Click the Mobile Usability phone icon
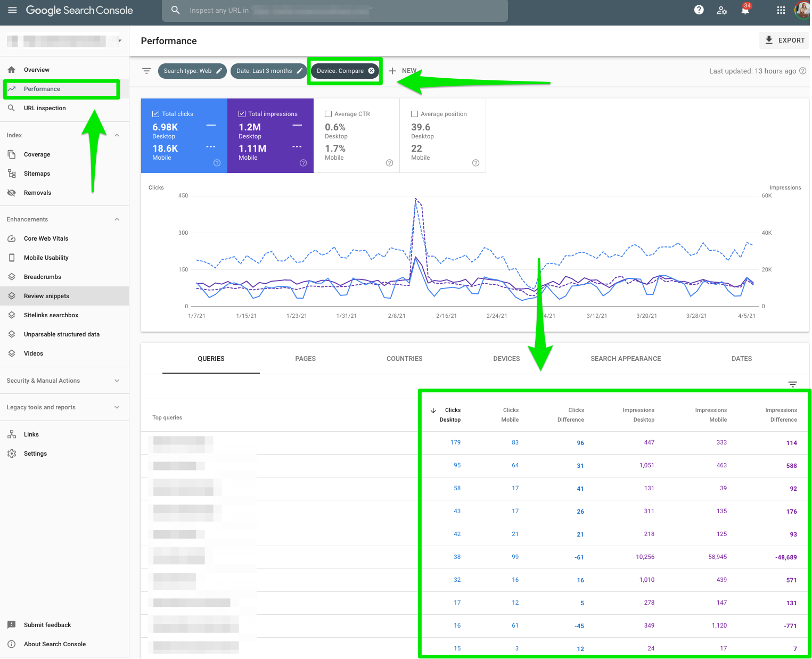This screenshot has width=812, height=659. (12, 258)
